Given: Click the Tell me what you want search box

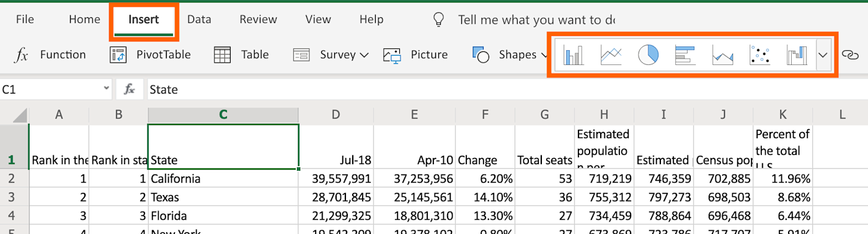Looking at the screenshot, I should pos(536,20).
